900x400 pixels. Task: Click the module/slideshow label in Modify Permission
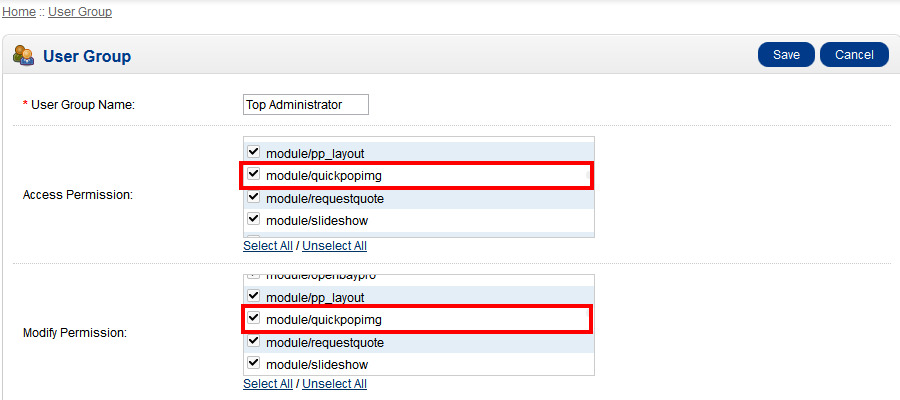317,365
